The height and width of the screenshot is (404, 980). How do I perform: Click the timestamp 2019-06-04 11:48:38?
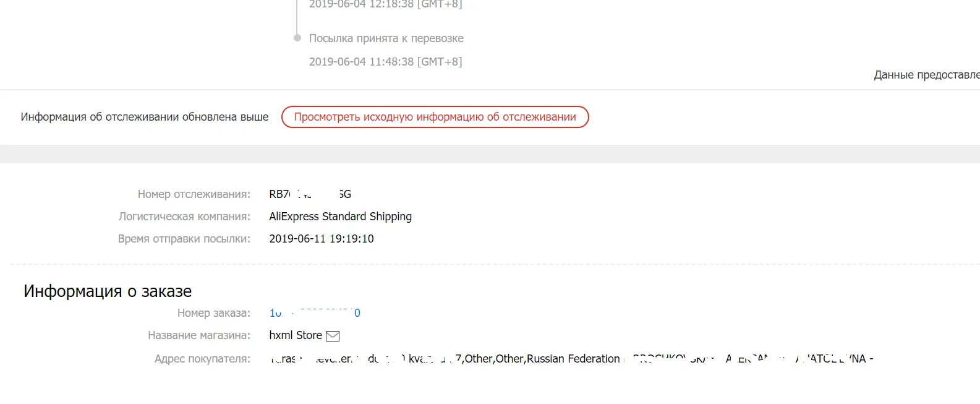386,62
